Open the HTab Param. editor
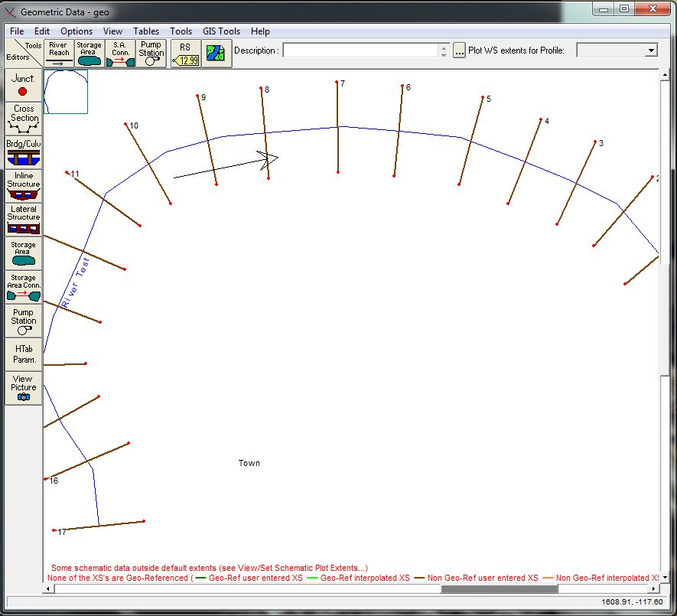 (23, 353)
